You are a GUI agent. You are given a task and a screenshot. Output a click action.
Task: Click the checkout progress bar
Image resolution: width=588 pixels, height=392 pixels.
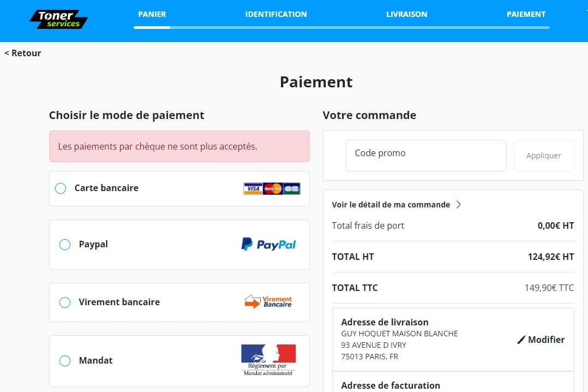(341, 27)
